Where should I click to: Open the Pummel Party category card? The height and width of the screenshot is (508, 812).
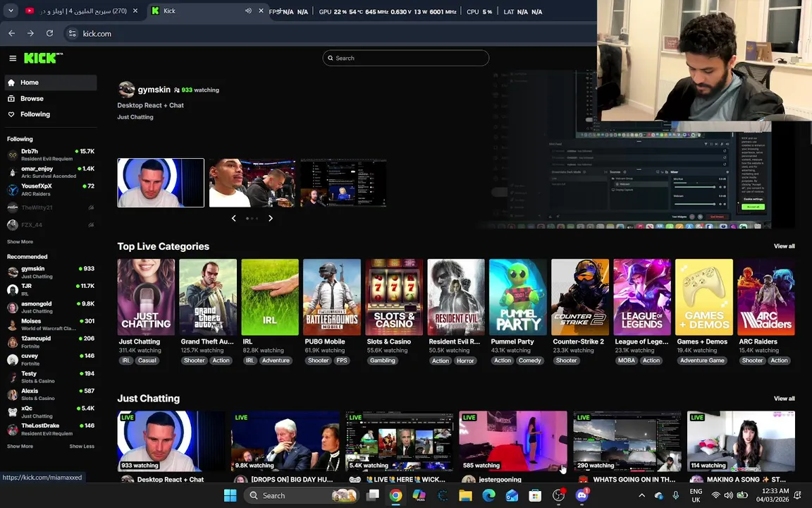pos(518,297)
